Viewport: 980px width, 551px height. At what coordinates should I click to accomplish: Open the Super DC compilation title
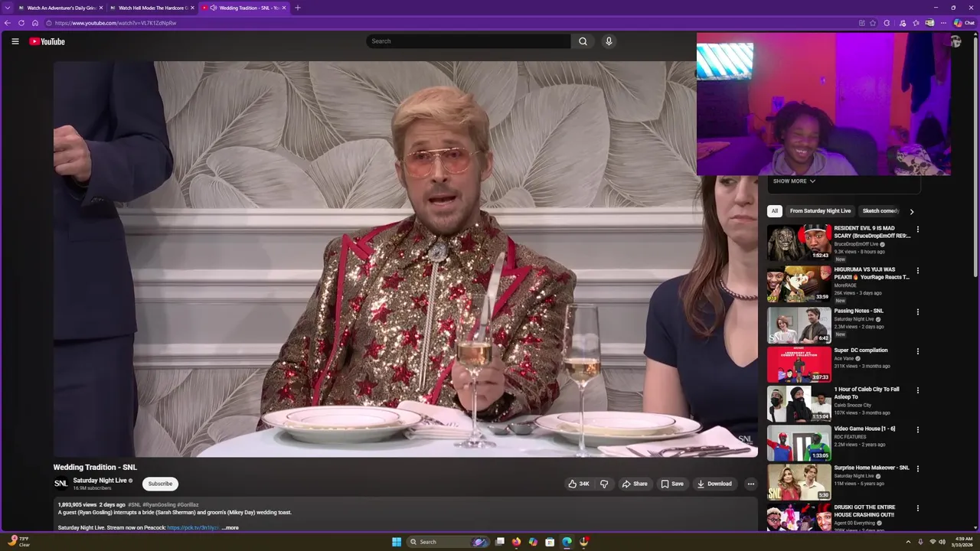861,350
